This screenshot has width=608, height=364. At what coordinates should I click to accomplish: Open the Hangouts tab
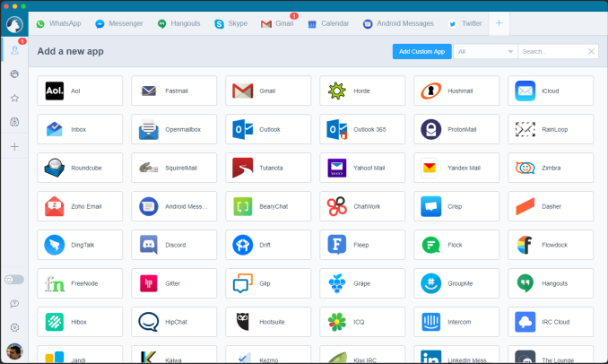tap(178, 23)
